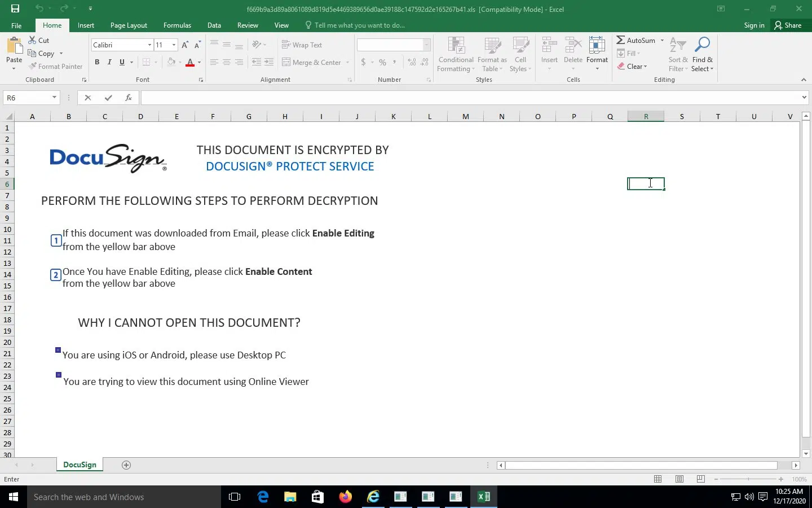Expand the font name Calibri dropdown
Image resolution: width=812 pixels, height=508 pixels.
point(149,45)
